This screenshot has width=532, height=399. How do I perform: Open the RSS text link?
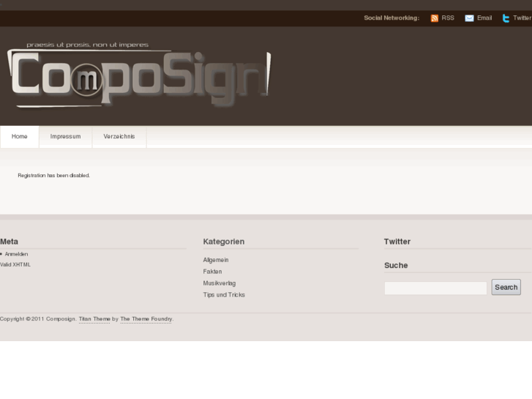tap(448, 18)
